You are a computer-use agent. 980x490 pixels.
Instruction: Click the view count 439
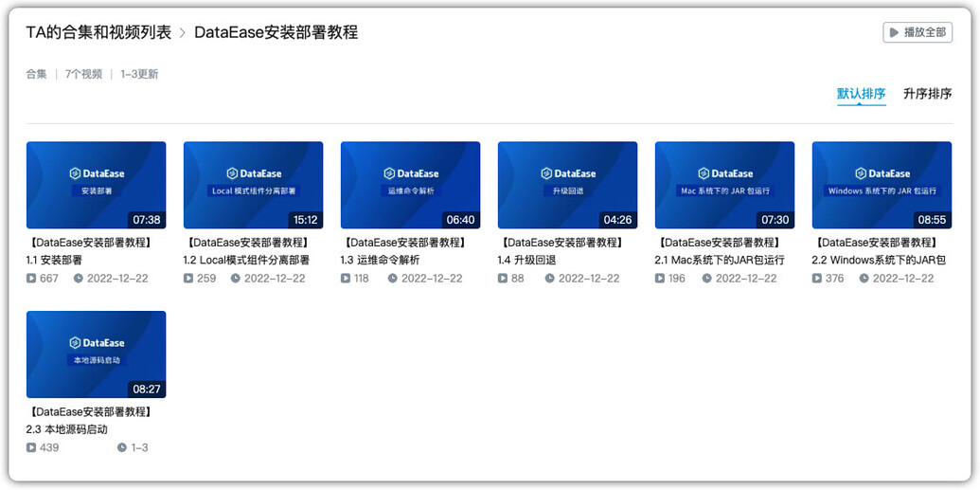pos(49,447)
